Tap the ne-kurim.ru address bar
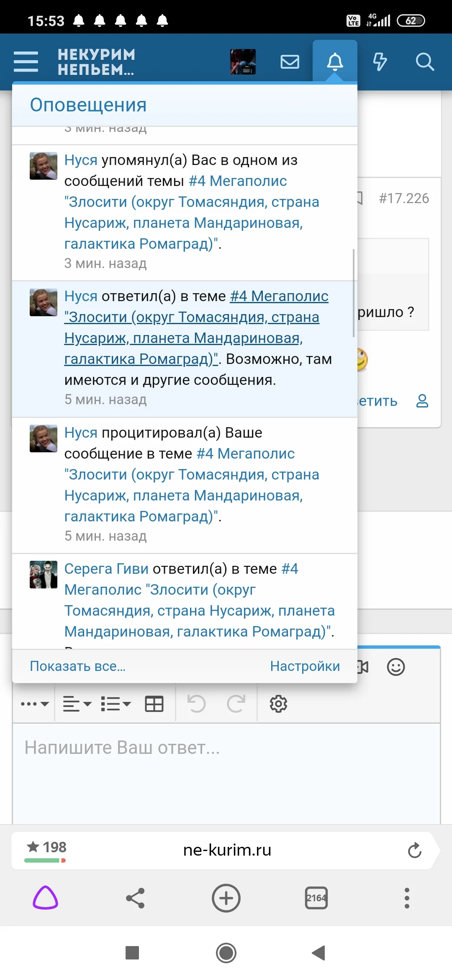The height and width of the screenshot is (980, 452). (x=227, y=850)
